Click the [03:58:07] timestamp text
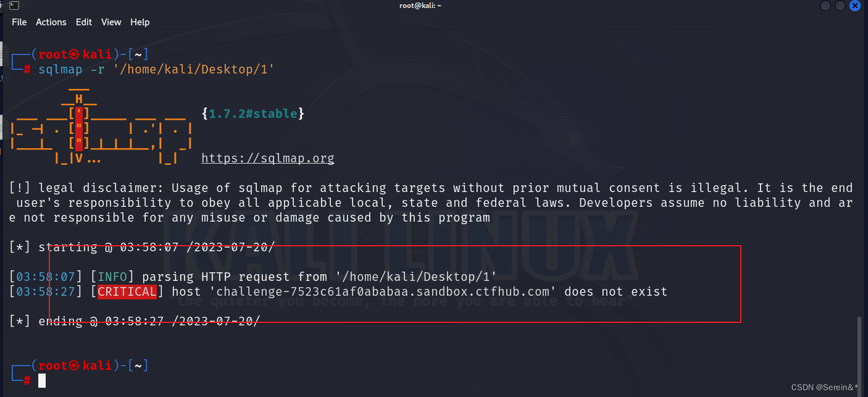 43,277
